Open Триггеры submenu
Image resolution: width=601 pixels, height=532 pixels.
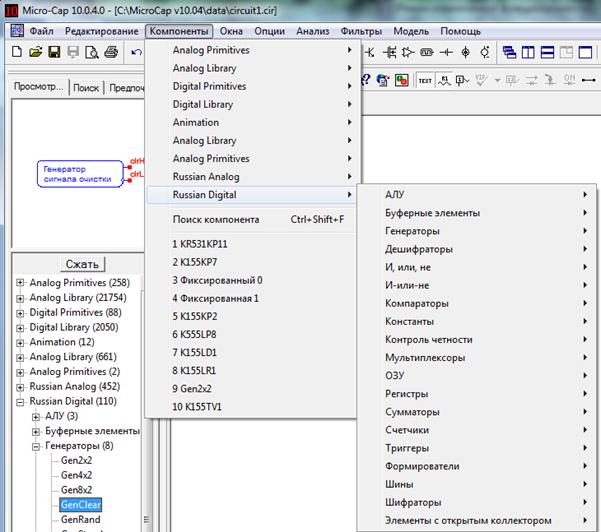[476, 448]
